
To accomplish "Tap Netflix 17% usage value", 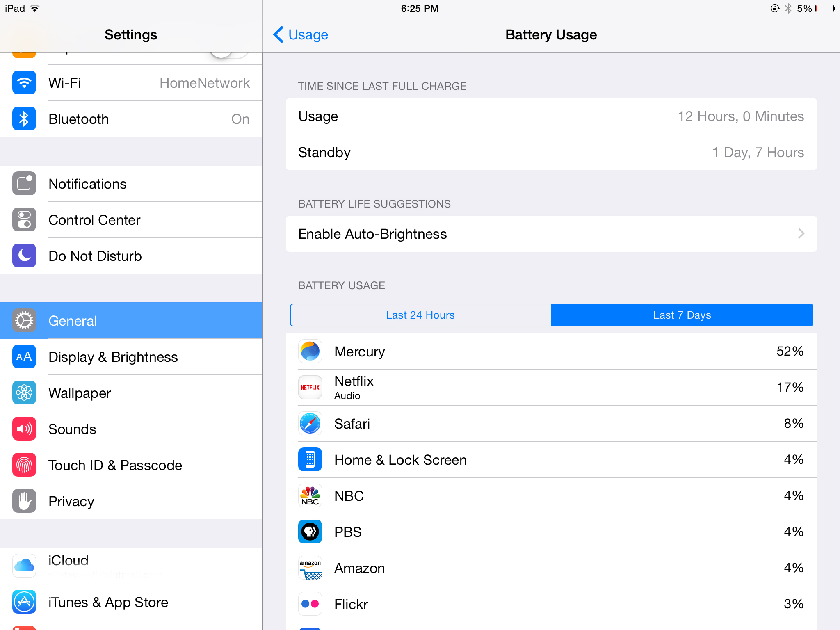I will click(790, 388).
